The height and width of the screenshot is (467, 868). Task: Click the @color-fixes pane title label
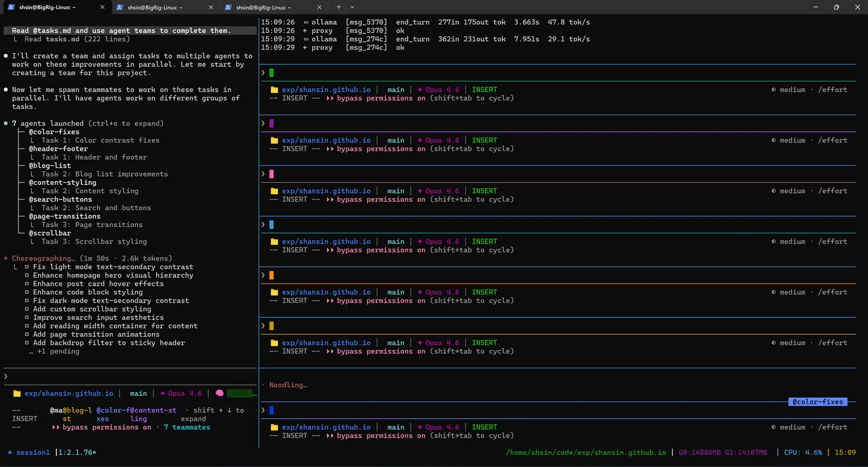818,402
